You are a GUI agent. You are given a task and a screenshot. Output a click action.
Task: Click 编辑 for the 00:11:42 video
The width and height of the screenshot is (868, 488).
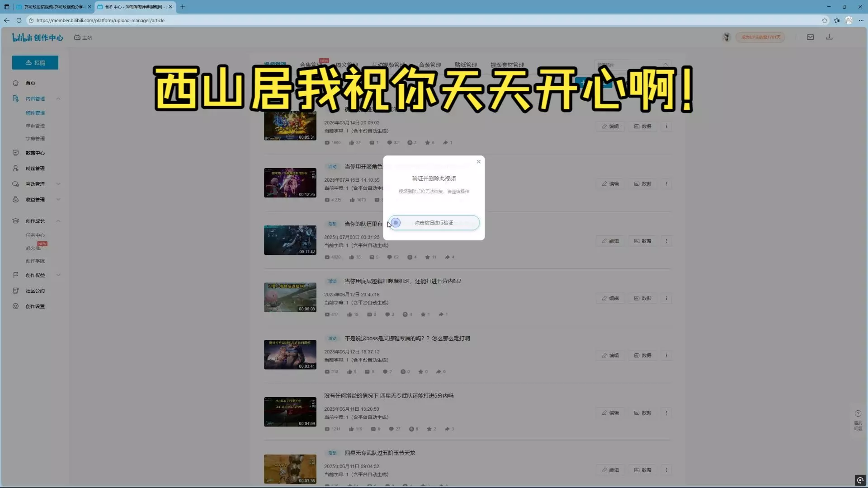610,241
